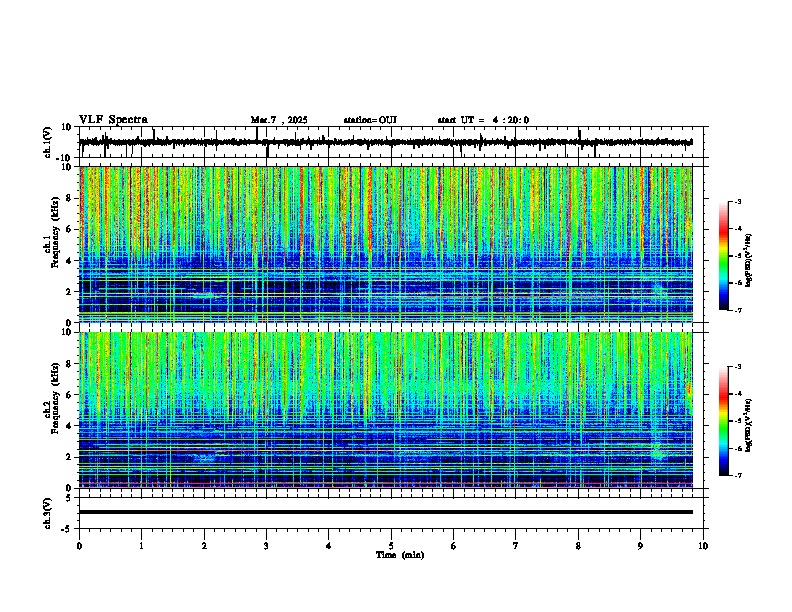
Task: Click time axis tick label '10'
Action: pos(703,546)
